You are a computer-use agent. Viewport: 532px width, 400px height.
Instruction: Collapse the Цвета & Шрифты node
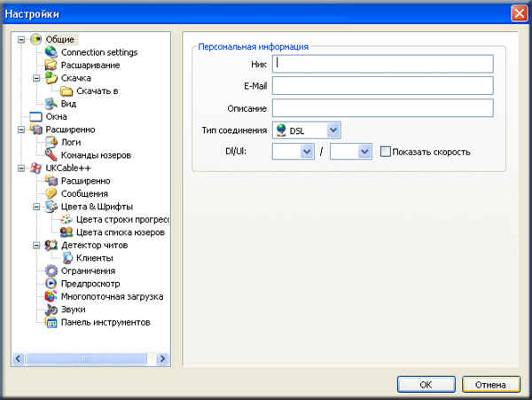pos(36,207)
